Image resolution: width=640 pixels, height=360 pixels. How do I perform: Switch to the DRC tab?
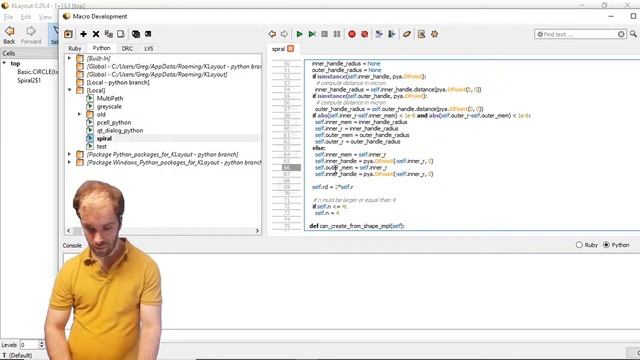127,48
